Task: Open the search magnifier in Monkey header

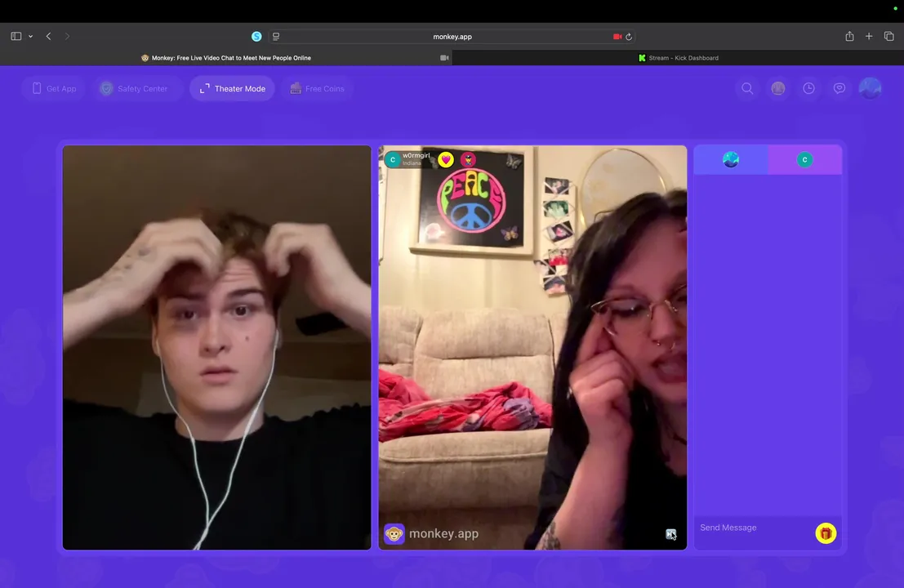Action: click(x=747, y=88)
